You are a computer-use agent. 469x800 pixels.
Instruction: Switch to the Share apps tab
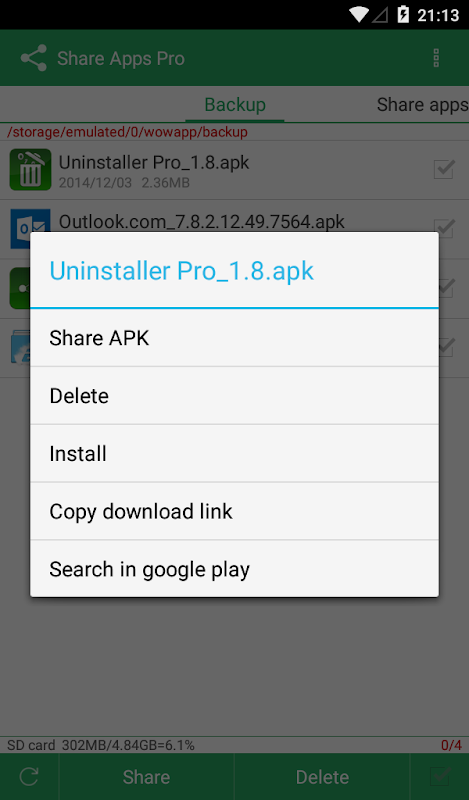422,105
